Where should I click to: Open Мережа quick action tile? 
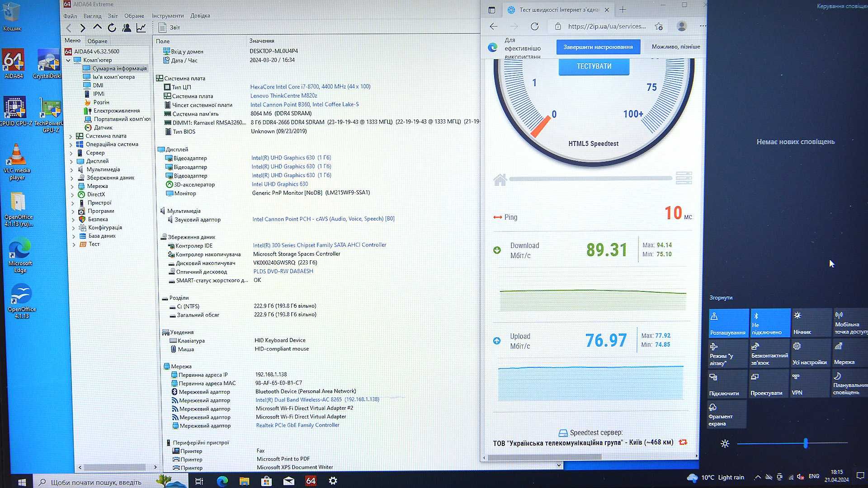[x=850, y=354]
